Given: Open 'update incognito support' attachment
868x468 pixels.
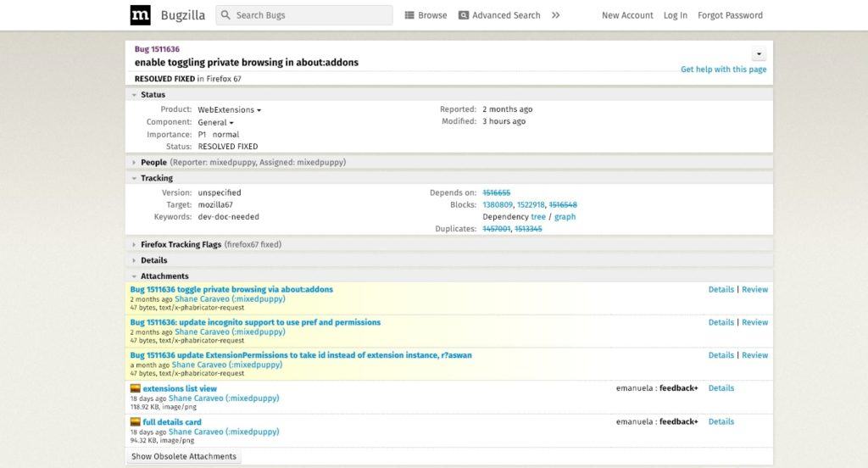Looking at the screenshot, I should click(255, 322).
